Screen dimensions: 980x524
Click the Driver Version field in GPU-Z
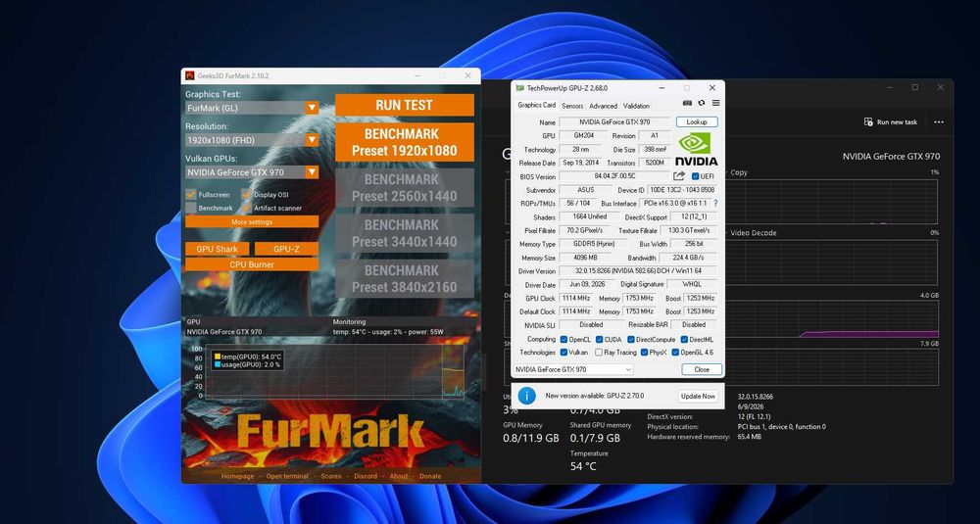[x=638, y=271]
